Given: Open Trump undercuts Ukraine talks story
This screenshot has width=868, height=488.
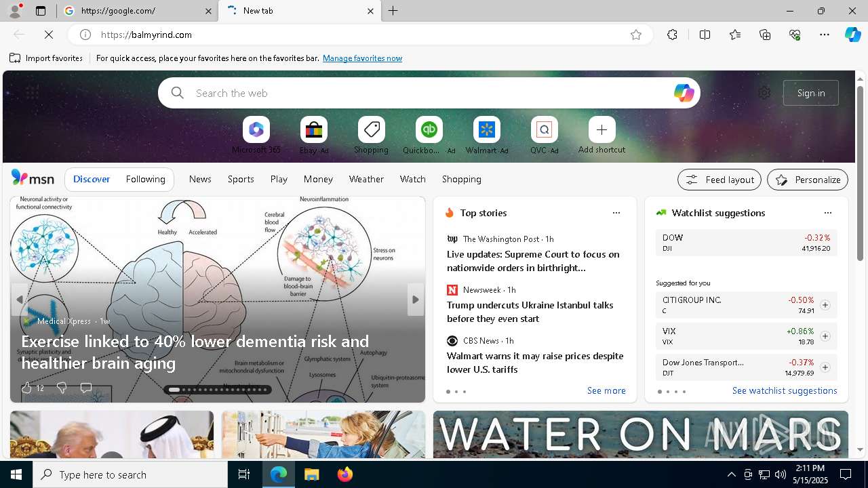Looking at the screenshot, I should 530,312.
